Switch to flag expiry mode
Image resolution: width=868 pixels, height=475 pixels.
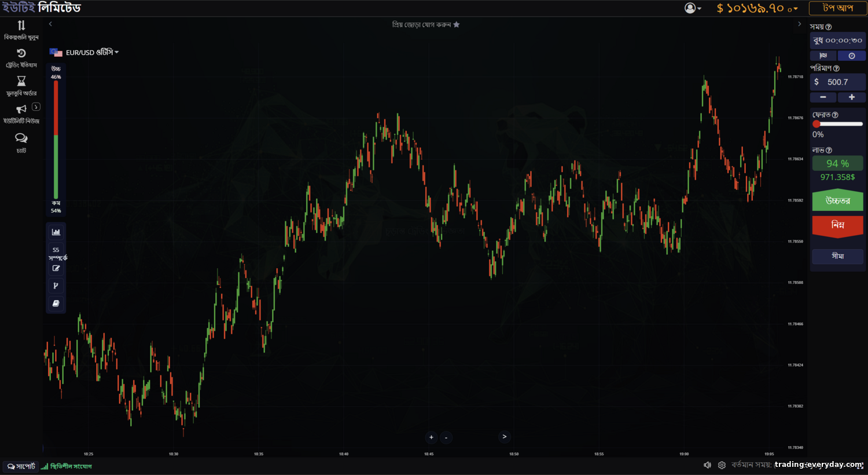tap(823, 56)
